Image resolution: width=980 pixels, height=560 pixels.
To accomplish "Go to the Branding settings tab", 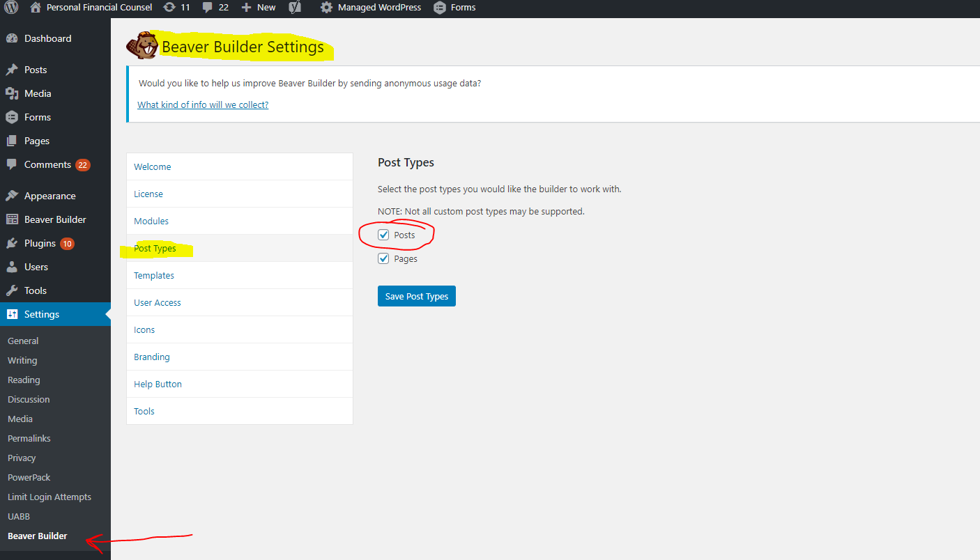I will click(x=239, y=357).
